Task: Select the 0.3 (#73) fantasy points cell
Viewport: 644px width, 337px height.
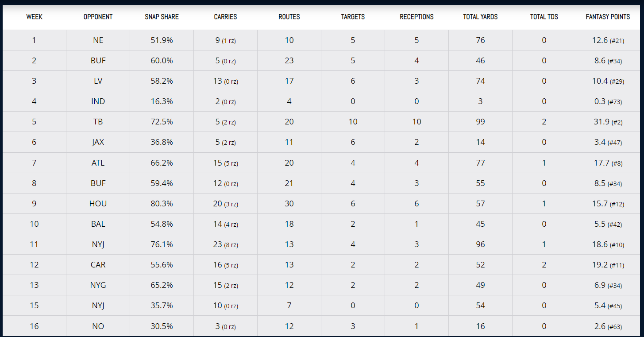Action: pos(607,101)
